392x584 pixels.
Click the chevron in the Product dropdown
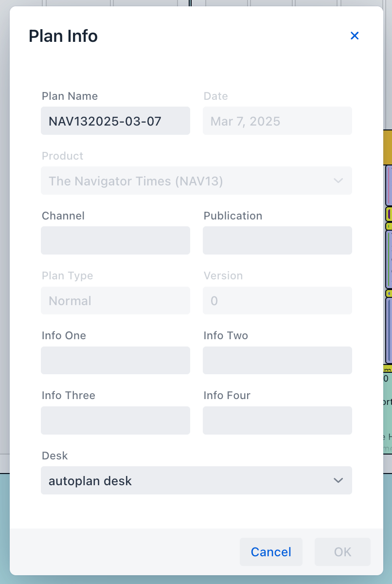coord(338,181)
